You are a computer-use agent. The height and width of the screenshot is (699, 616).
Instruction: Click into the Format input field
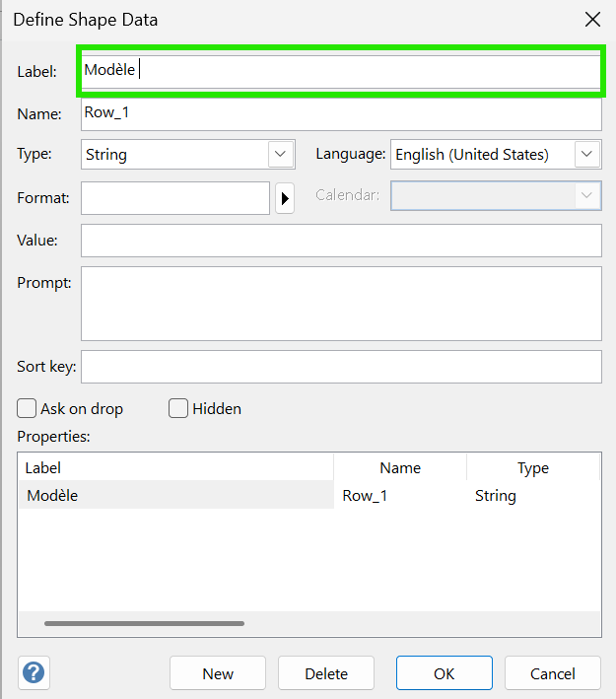tap(175, 198)
